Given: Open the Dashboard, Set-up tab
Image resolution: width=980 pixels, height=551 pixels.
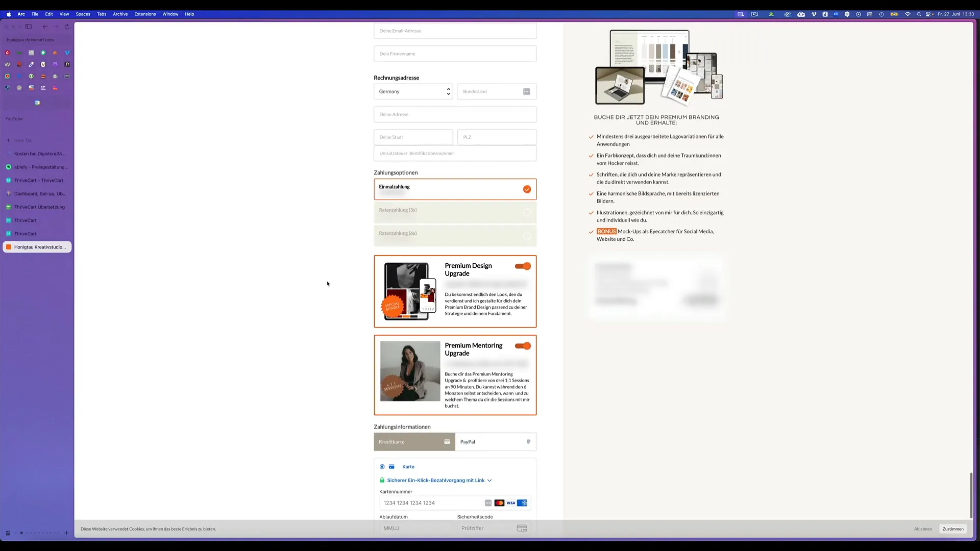Looking at the screenshot, I should 37,194.
